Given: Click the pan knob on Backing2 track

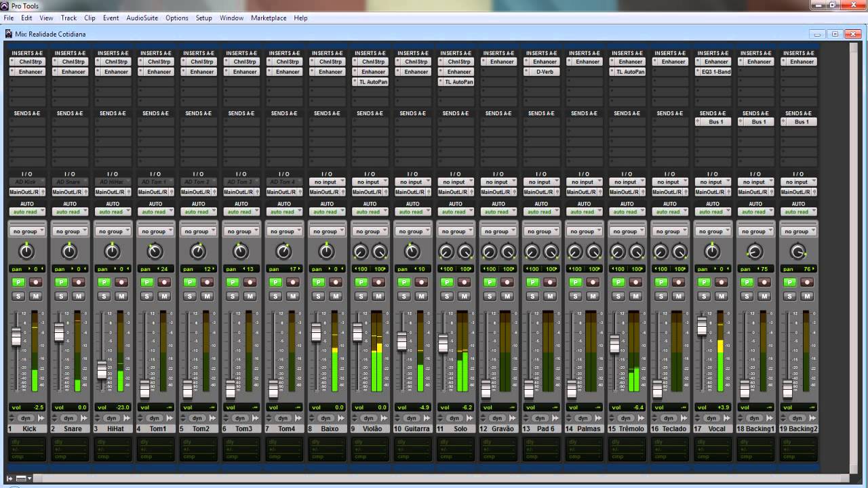Looking at the screenshot, I should coord(797,252).
